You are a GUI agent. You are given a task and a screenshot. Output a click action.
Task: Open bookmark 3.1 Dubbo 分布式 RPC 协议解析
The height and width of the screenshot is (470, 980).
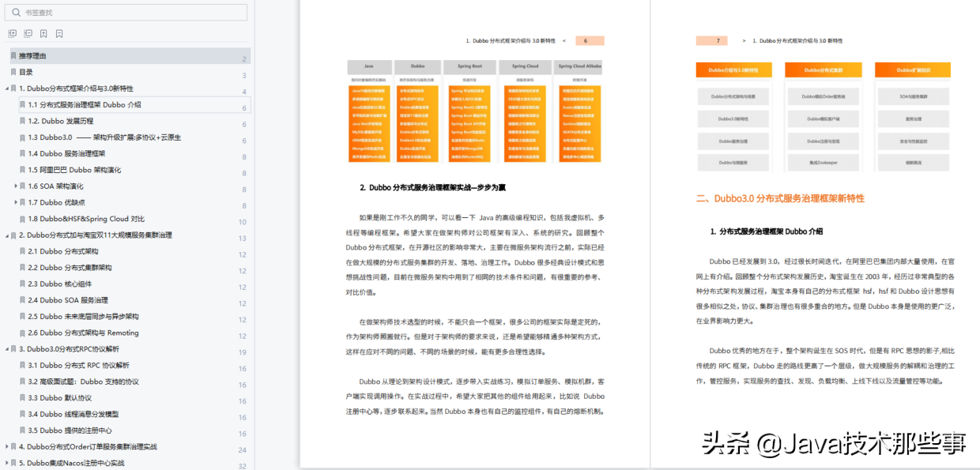(x=78, y=365)
